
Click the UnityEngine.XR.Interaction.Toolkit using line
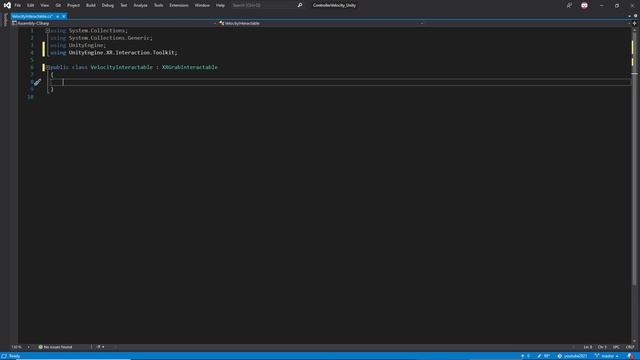(114, 53)
